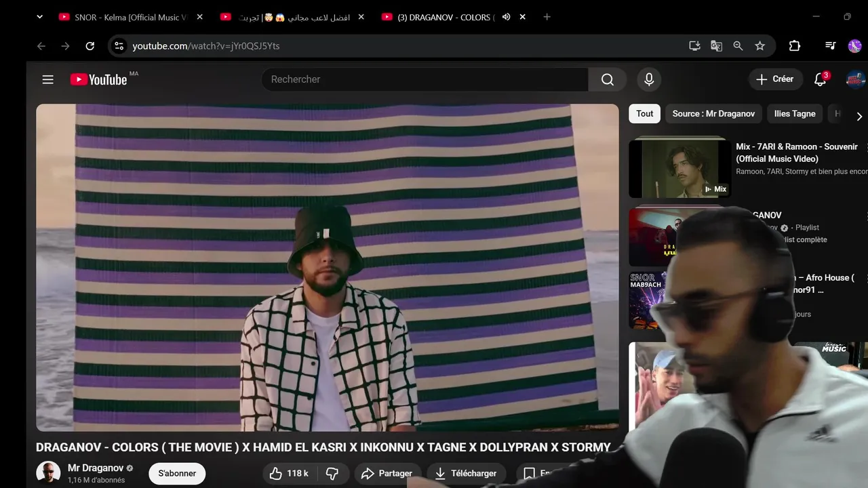The image size is (868, 488).
Task: Open the YouTube hamburger guide menu
Action: pyautogui.click(x=47, y=79)
